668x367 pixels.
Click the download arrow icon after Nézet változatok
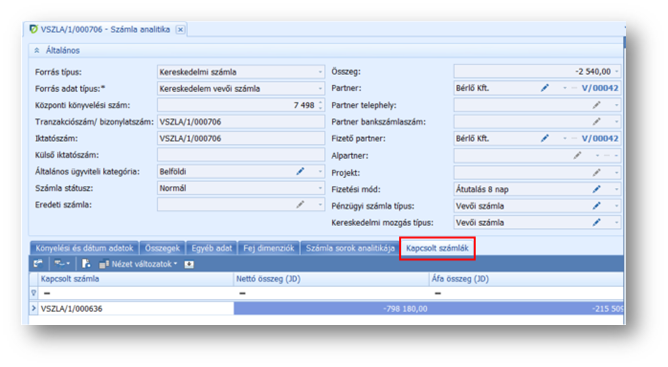point(189,264)
